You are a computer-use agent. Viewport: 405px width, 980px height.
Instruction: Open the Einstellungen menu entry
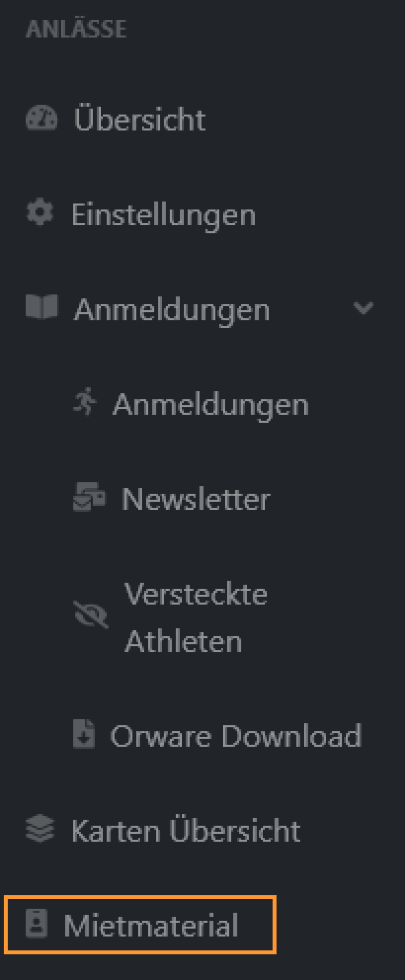click(164, 215)
